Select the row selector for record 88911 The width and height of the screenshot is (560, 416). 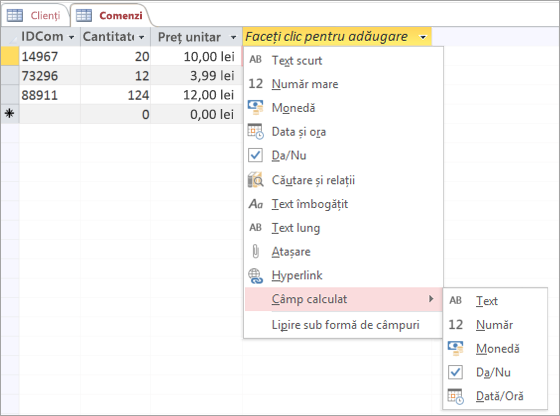click(10, 95)
